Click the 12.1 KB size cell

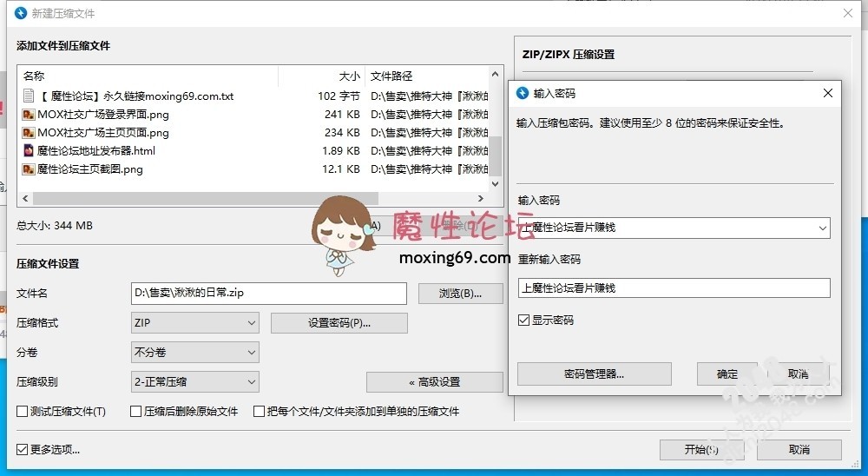click(341, 169)
